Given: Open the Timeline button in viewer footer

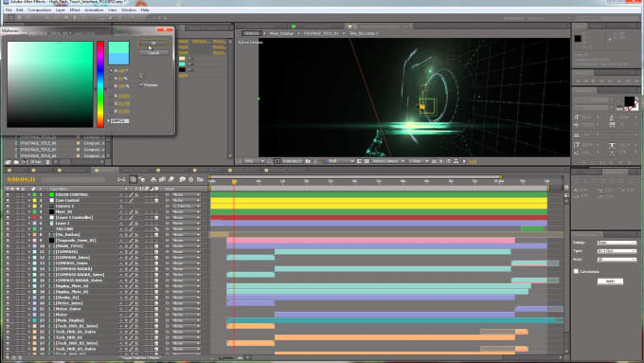Looking at the screenshot, I should 449,161.
